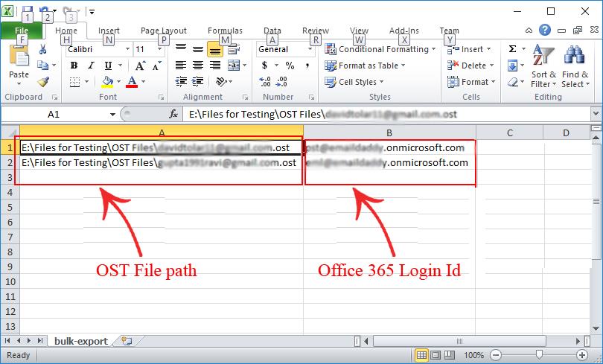Switch to Normal view in status bar
Image resolution: width=603 pixels, height=364 pixels.
[421, 355]
